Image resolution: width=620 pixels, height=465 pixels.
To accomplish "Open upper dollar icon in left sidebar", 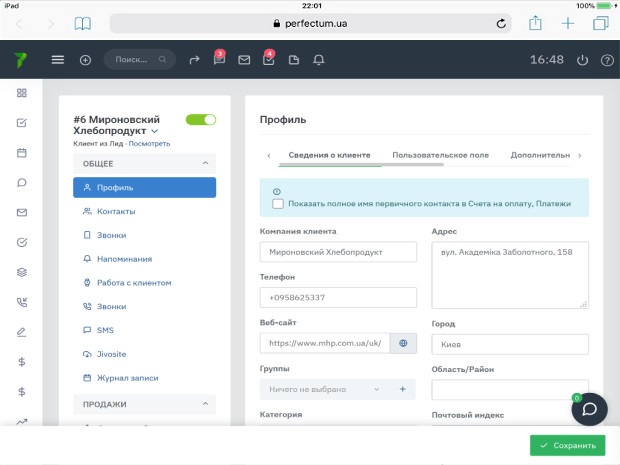I will pyautogui.click(x=22, y=362).
